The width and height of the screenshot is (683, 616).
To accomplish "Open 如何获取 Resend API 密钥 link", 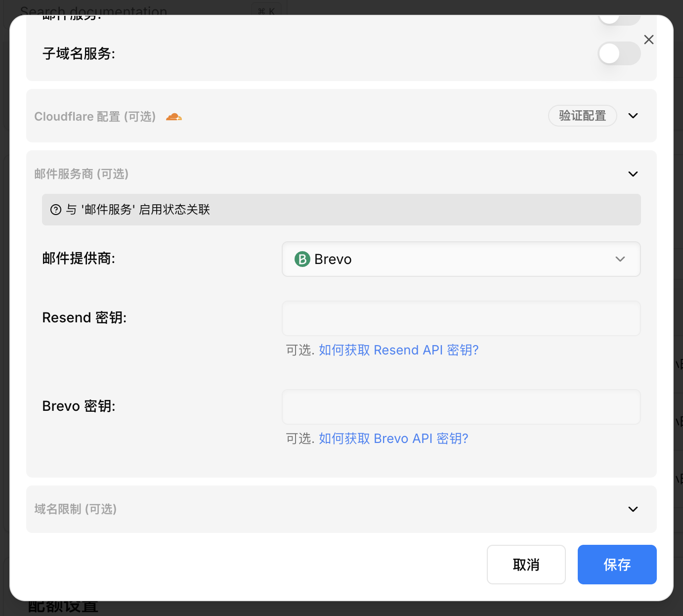I will (398, 350).
